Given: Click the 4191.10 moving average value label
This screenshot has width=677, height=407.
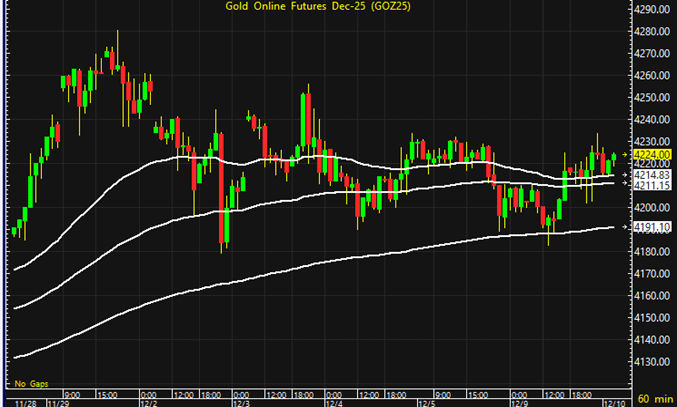Looking at the screenshot, I should pos(651,228).
